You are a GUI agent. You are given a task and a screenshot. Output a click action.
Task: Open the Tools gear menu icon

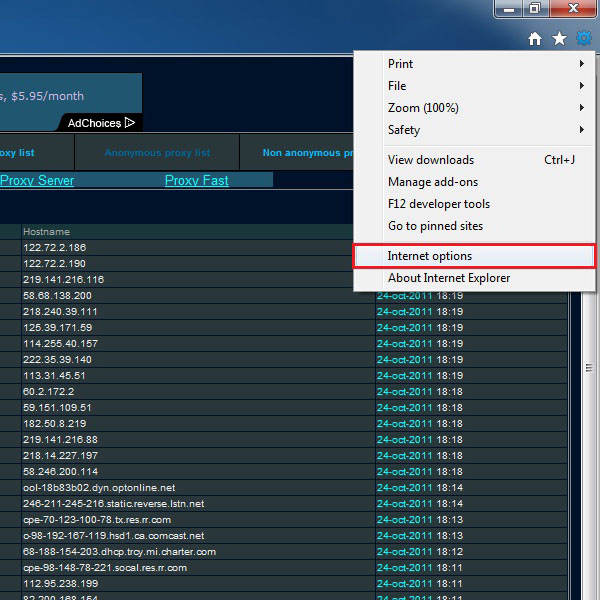click(584, 38)
